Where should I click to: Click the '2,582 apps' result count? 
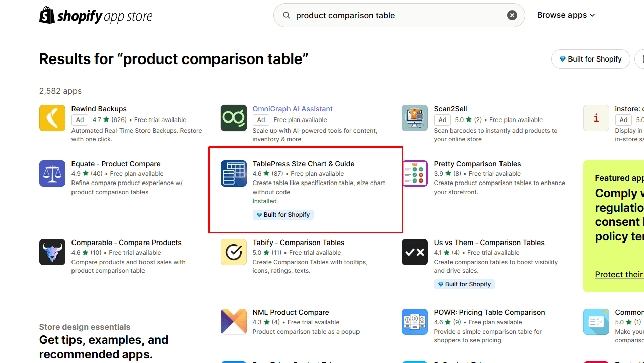(x=60, y=91)
